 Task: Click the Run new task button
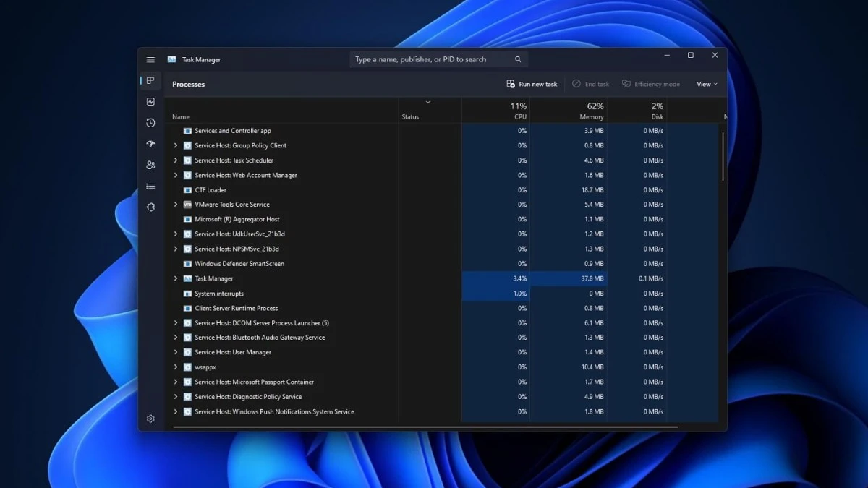[532, 84]
